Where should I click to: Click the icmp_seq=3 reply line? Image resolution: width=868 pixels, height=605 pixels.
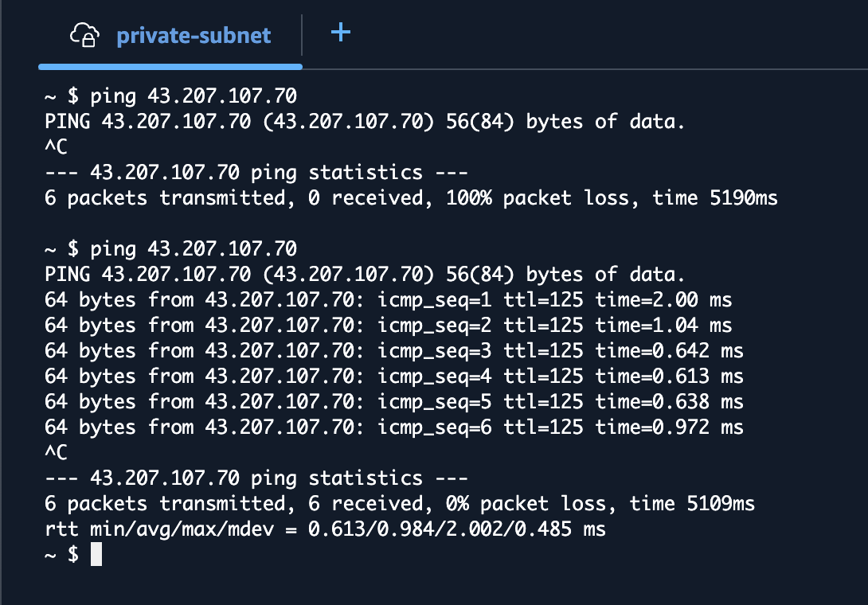pyautogui.click(x=393, y=351)
